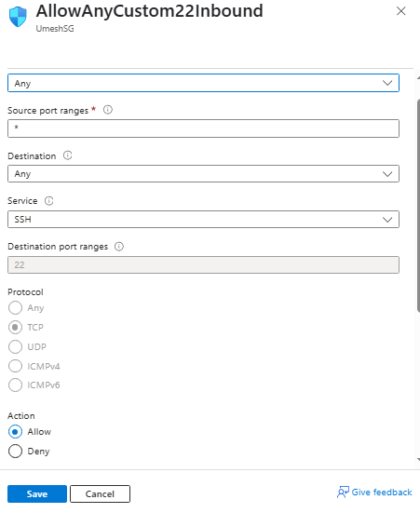Click the Destination port ranges field showing 22
The image size is (420, 513).
[x=203, y=264]
